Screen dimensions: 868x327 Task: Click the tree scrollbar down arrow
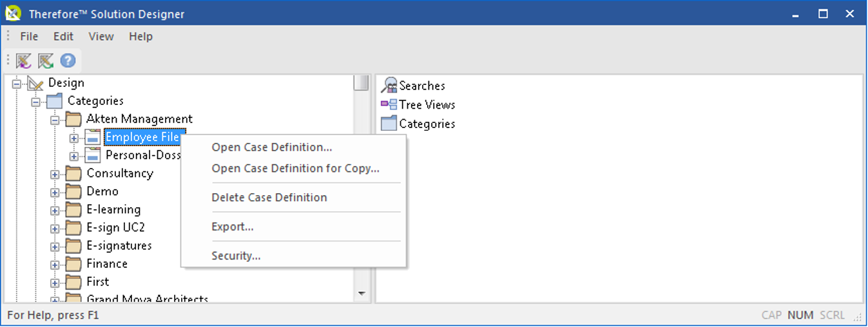pyautogui.click(x=362, y=294)
